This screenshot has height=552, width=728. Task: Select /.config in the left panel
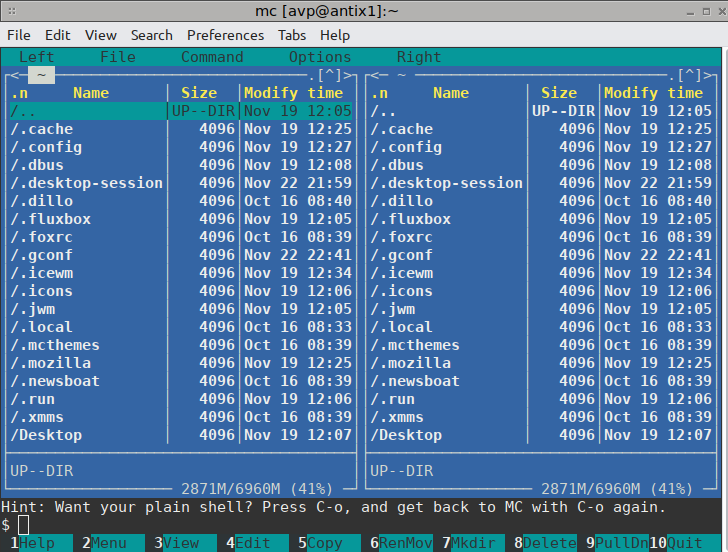click(x=181, y=147)
